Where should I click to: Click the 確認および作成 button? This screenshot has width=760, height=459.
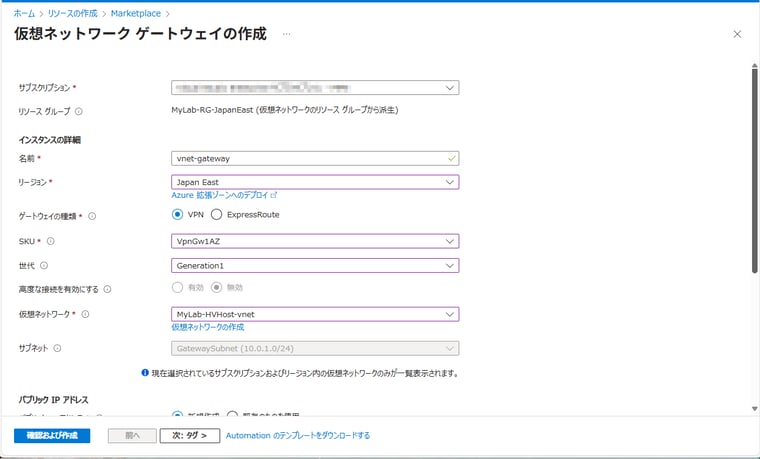coord(52,435)
